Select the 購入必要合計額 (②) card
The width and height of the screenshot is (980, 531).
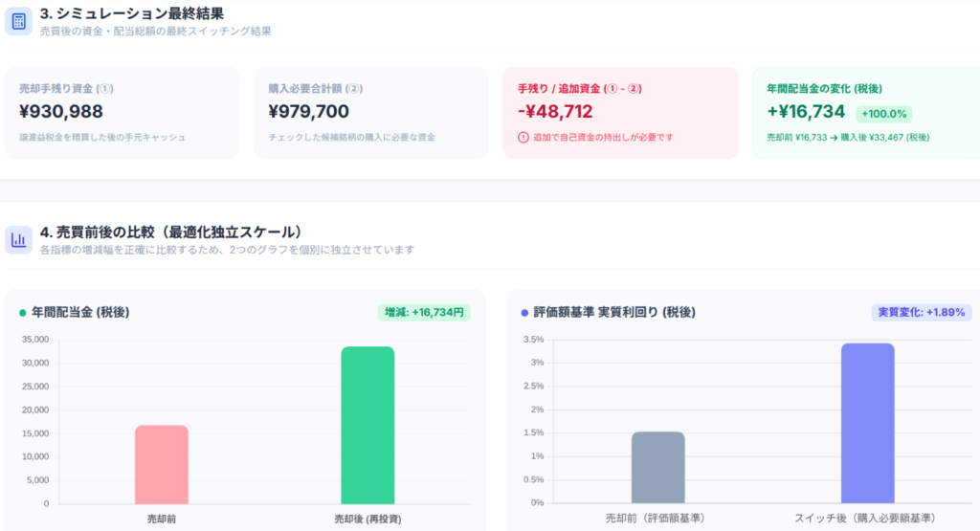tap(371, 113)
